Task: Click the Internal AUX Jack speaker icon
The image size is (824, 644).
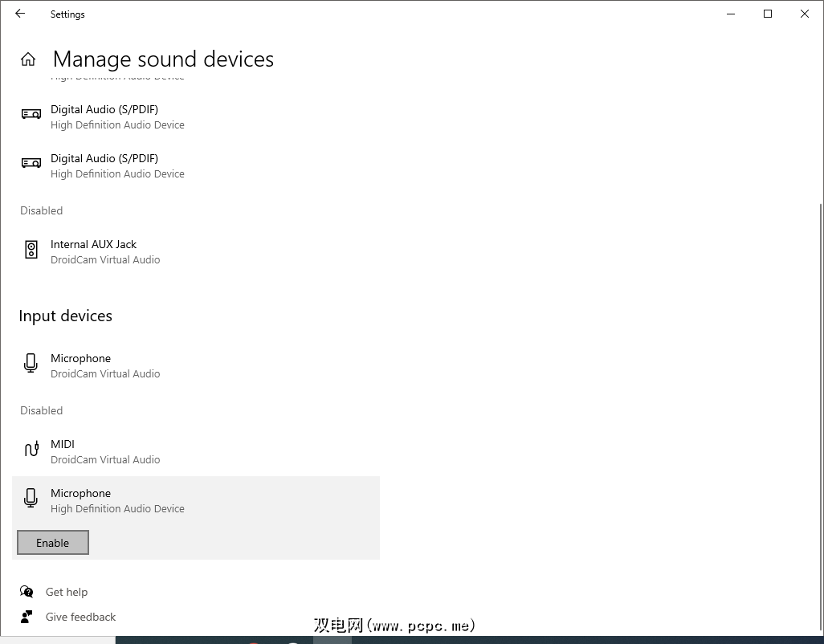Action: pos(31,251)
